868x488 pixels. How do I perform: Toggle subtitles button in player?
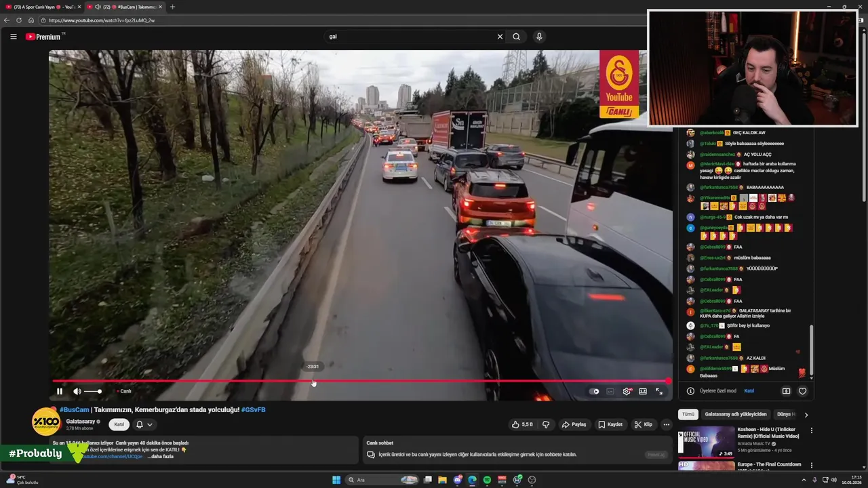pyautogui.click(x=610, y=391)
